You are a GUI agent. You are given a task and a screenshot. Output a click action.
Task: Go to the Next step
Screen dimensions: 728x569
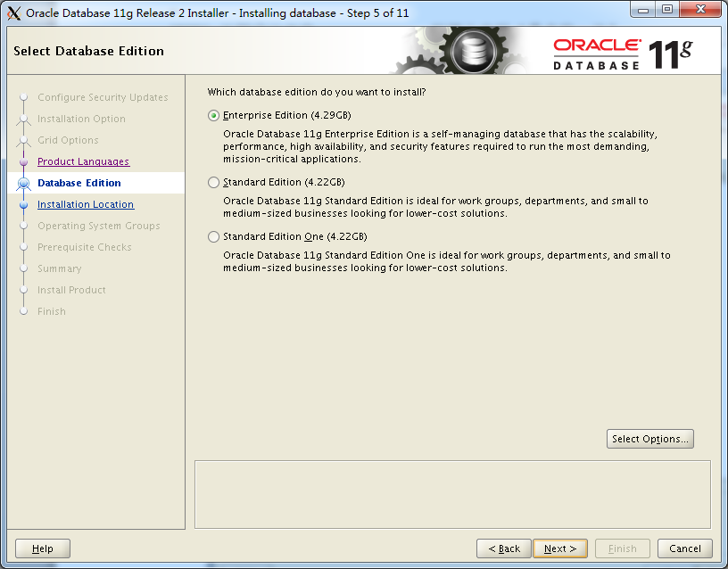560,548
